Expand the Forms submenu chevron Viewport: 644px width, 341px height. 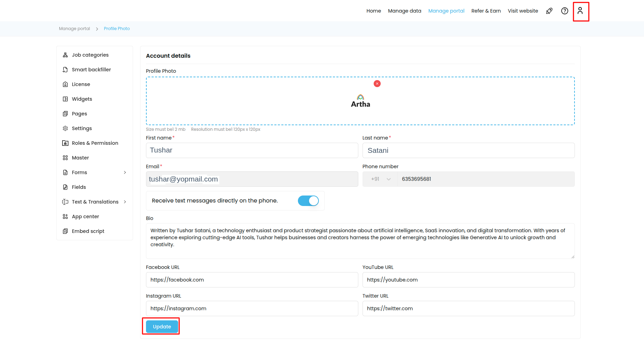[125, 172]
